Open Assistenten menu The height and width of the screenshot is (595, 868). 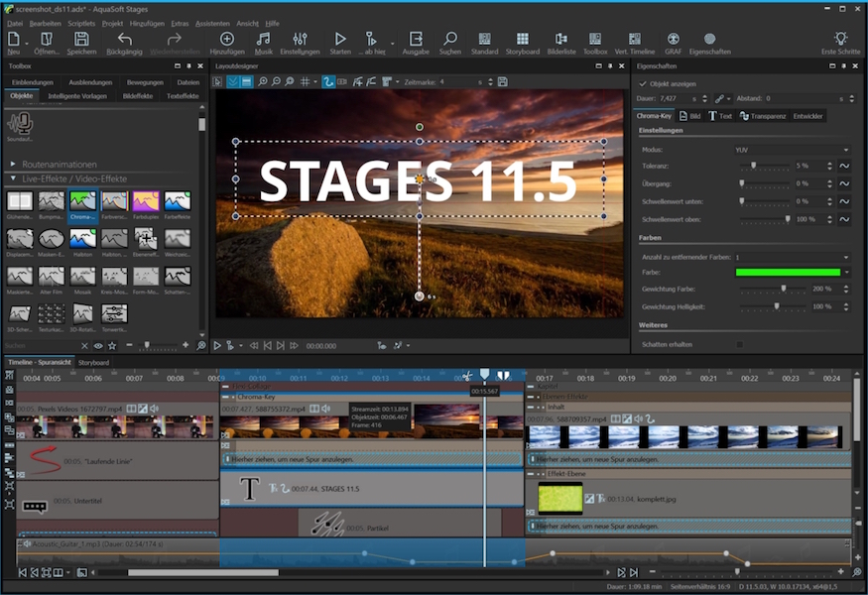(212, 23)
